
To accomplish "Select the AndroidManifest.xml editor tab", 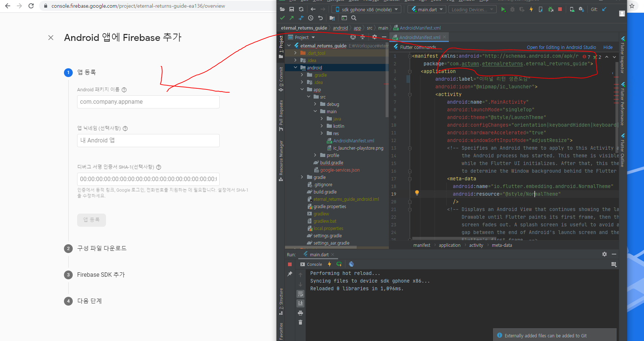I will coord(419,37).
